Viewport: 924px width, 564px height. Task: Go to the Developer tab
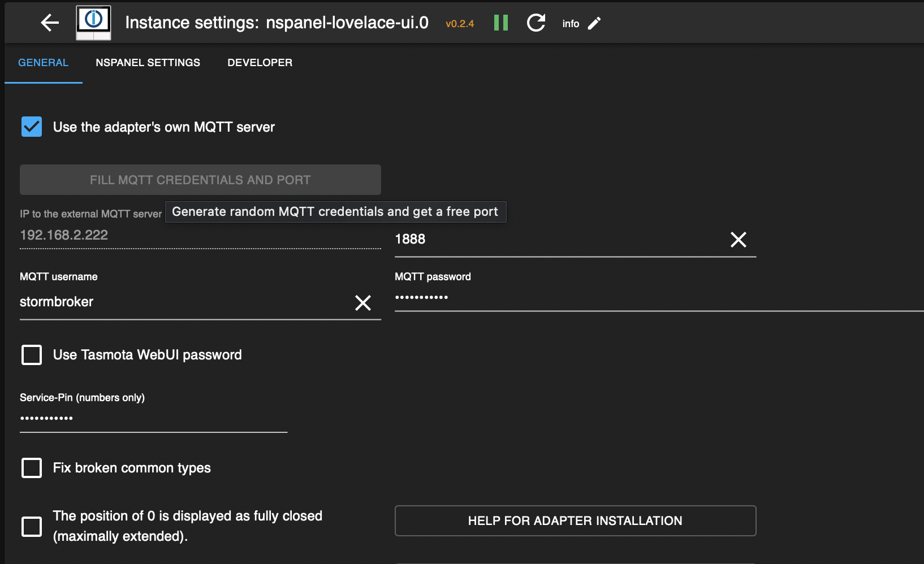pyautogui.click(x=260, y=63)
